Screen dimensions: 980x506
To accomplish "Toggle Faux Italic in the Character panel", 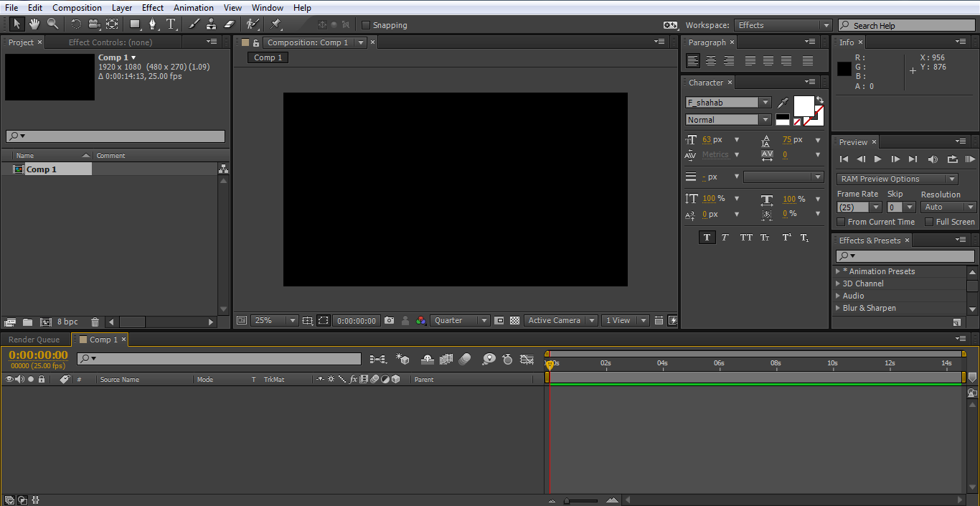I will (x=725, y=238).
